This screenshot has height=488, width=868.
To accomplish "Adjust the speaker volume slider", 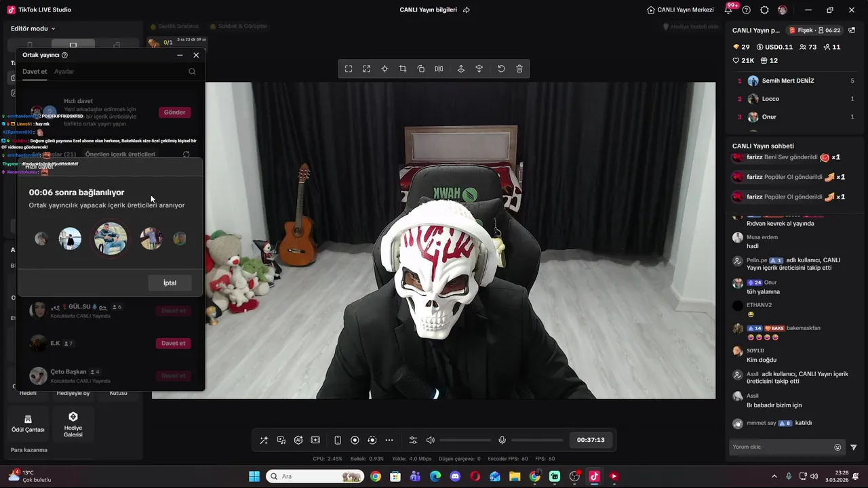I will pos(465,440).
